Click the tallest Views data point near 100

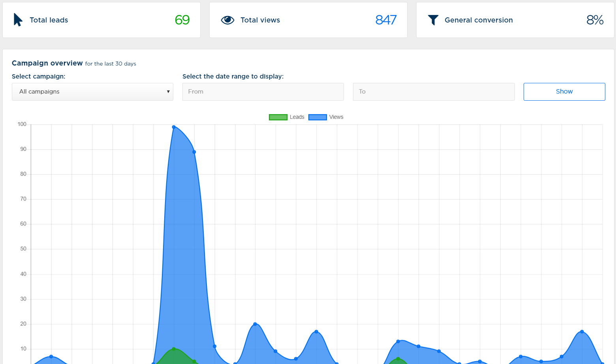[174, 127]
